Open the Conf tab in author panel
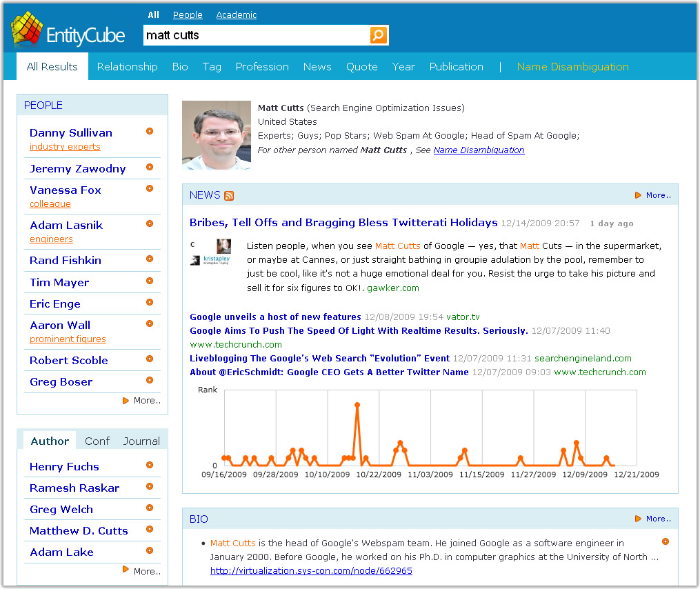The image size is (700, 589). [x=97, y=441]
